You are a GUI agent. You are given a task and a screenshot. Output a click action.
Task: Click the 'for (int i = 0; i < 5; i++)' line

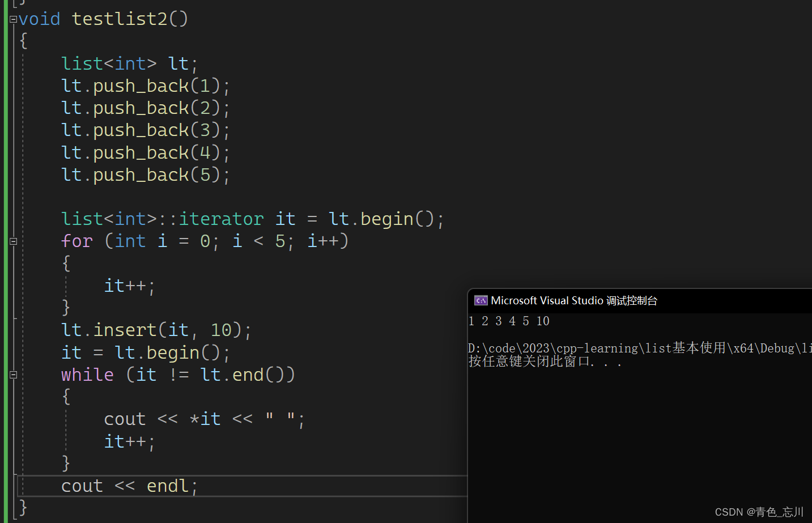pyautogui.click(x=205, y=241)
